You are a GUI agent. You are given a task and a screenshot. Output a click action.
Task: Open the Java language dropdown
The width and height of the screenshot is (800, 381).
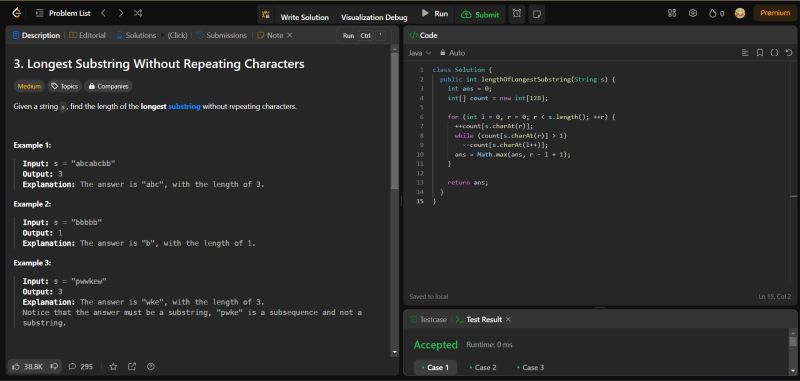tap(419, 53)
